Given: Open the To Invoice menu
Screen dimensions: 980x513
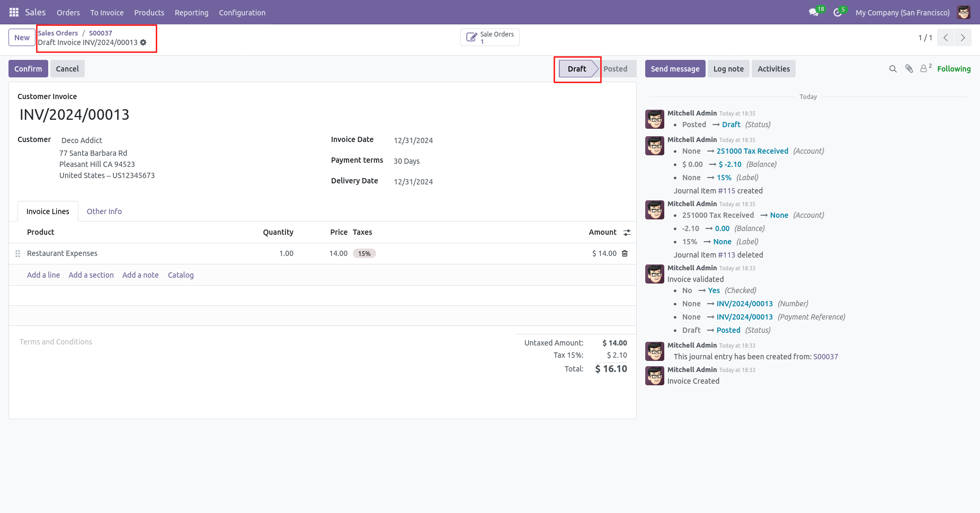Looking at the screenshot, I should click(x=107, y=12).
